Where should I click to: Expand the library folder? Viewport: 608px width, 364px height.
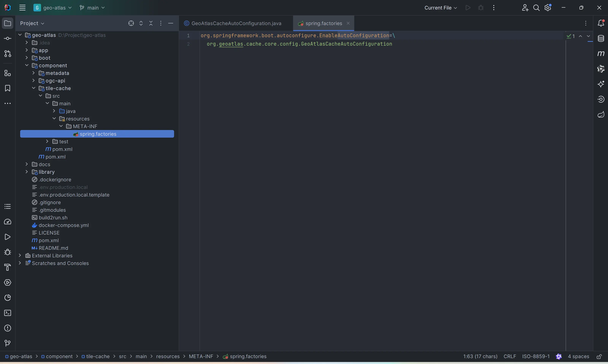click(x=27, y=172)
